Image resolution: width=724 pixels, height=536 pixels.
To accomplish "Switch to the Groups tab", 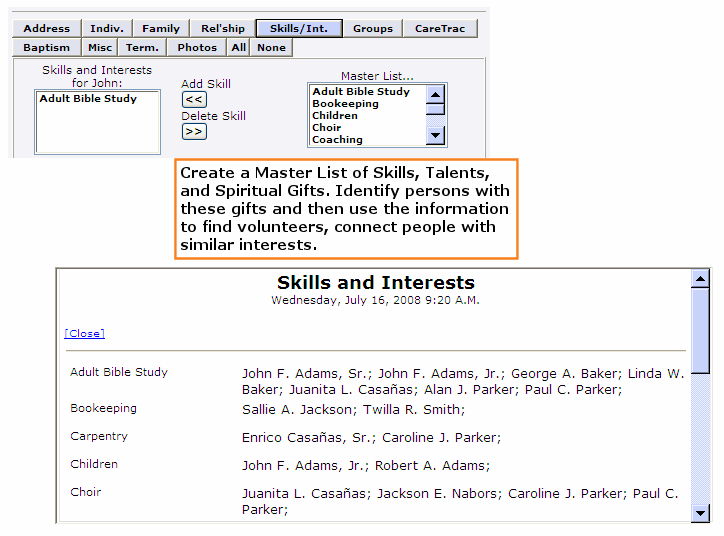I will pyautogui.click(x=372, y=28).
